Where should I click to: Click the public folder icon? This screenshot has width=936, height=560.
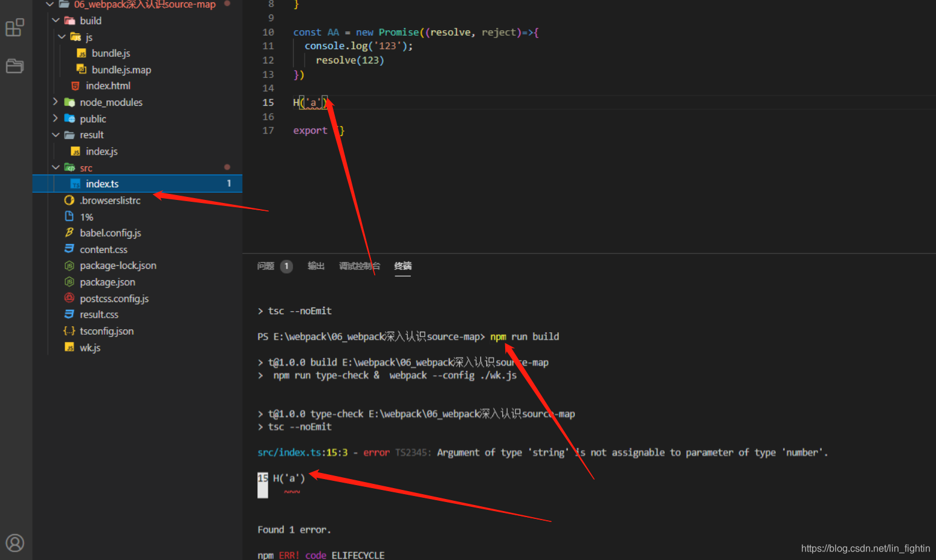[69, 118]
